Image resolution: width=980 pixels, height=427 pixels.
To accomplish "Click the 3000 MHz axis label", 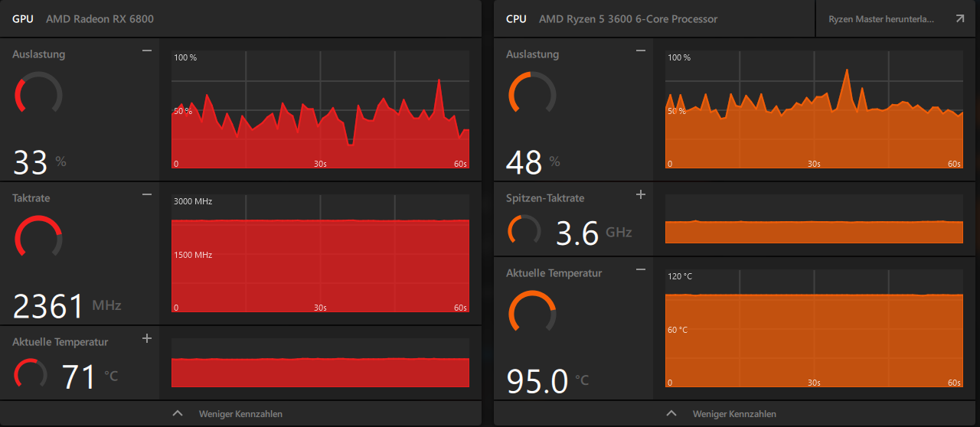I will [x=193, y=202].
